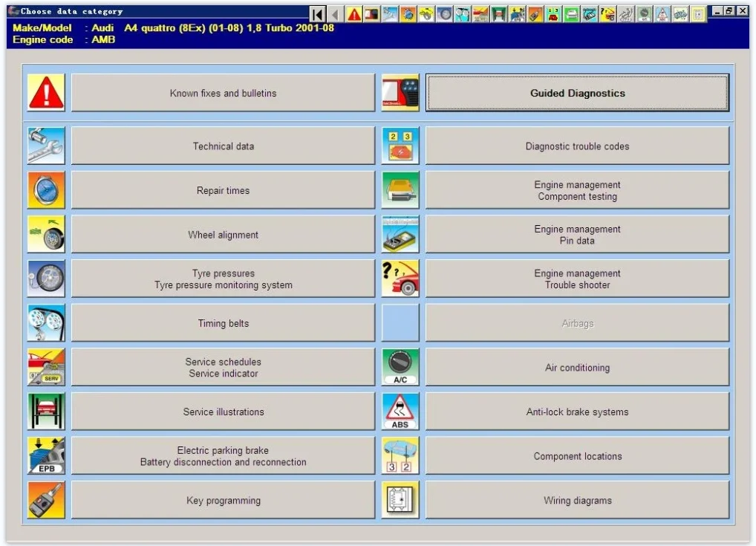The width and height of the screenshot is (756, 546).
Task: Select the Repair times button
Action: (x=224, y=190)
